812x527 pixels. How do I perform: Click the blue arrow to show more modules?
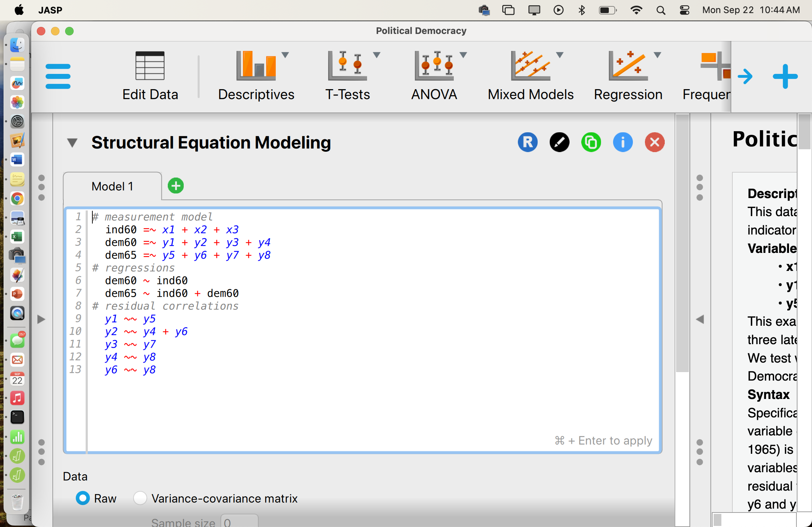click(x=745, y=76)
